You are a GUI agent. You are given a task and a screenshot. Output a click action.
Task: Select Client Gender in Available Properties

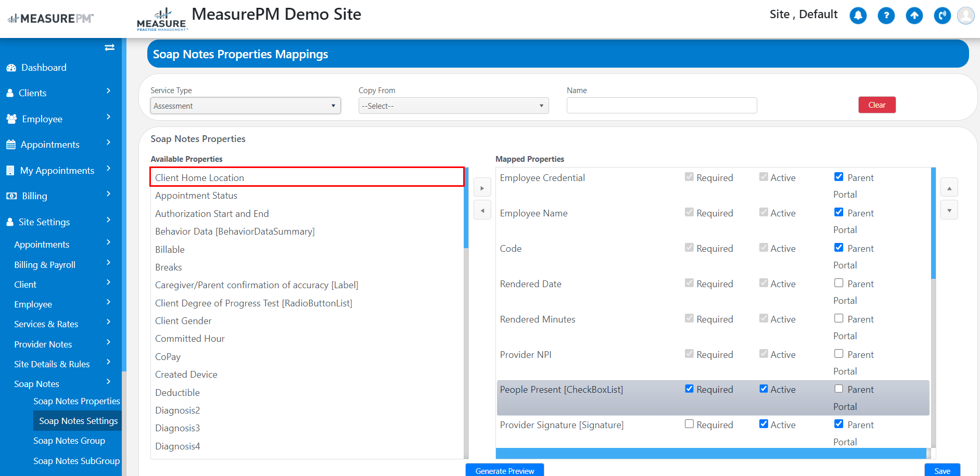[x=307, y=321]
